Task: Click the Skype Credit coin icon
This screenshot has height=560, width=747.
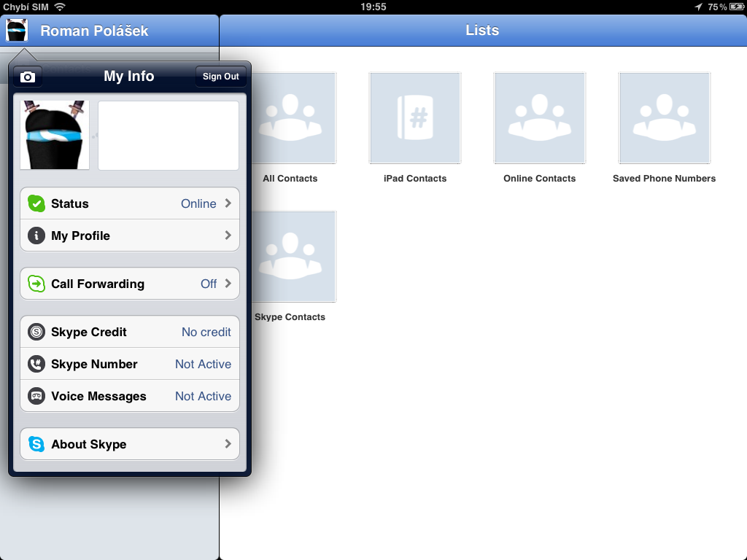Action: [36, 332]
